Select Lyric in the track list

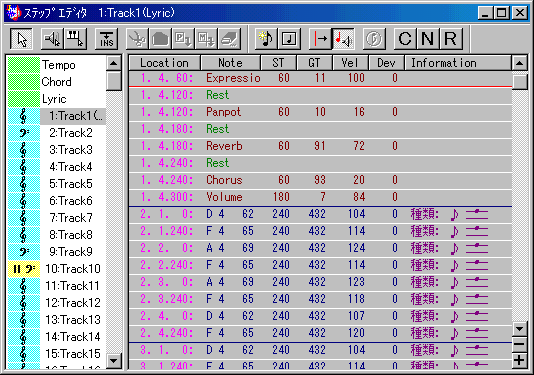click(x=54, y=99)
